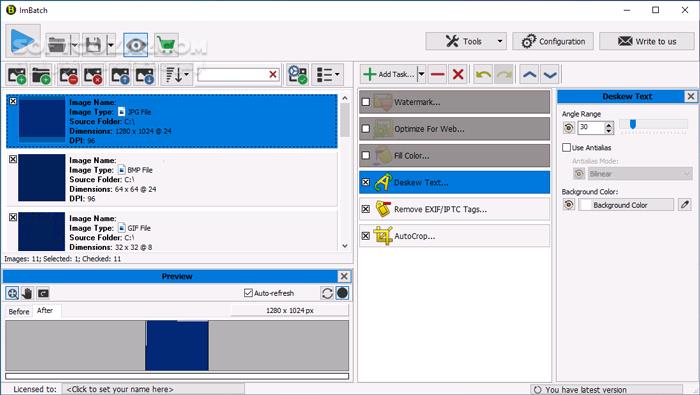Click the Write to us button
700x395 pixels.
click(x=646, y=42)
